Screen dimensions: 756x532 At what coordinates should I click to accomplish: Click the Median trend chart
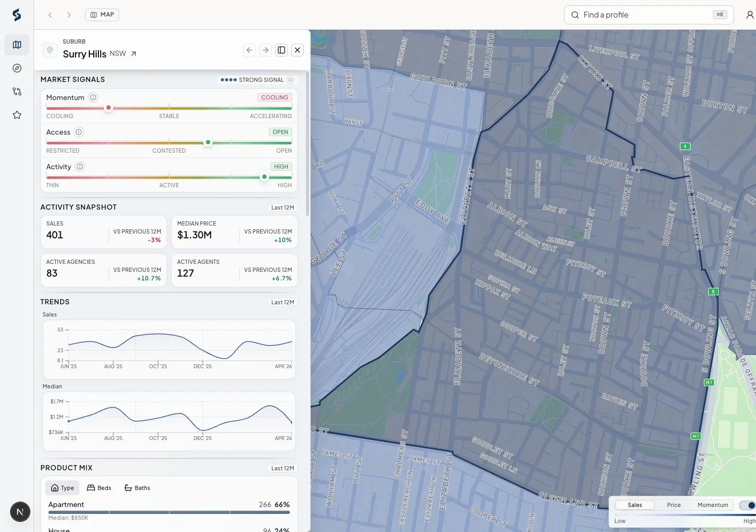[169, 421]
